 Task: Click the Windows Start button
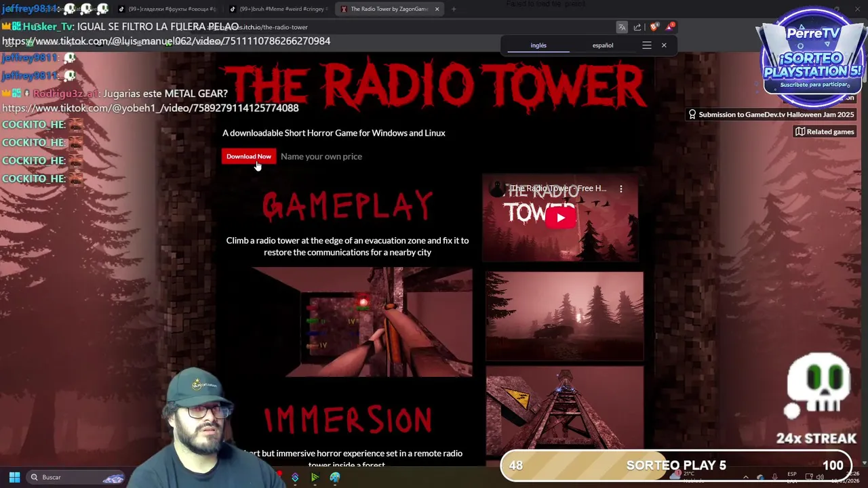[14, 477]
